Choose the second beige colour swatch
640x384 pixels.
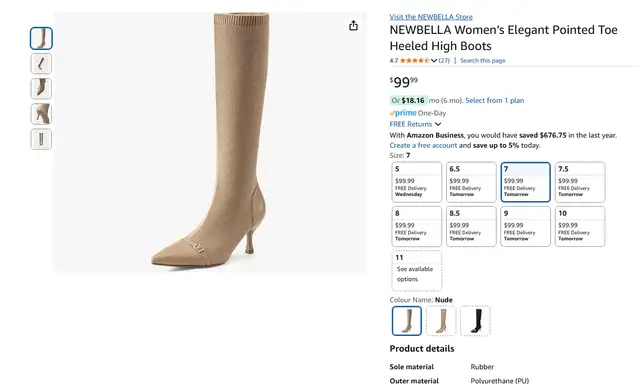441,321
